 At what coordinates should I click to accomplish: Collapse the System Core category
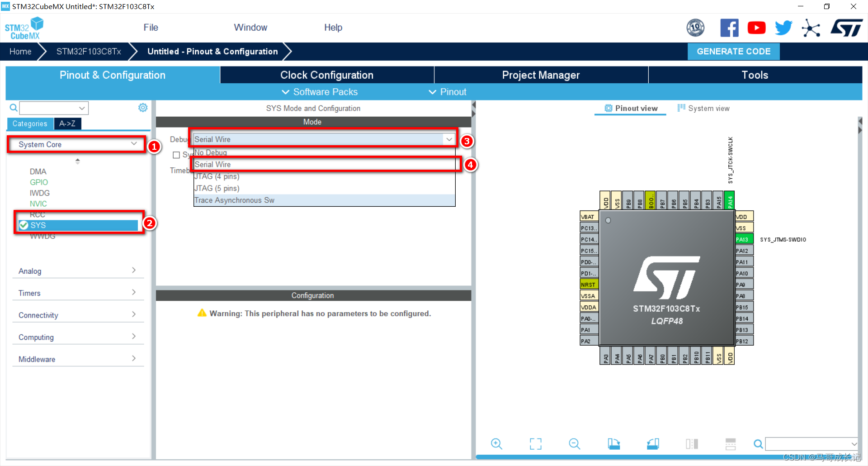(77, 144)
